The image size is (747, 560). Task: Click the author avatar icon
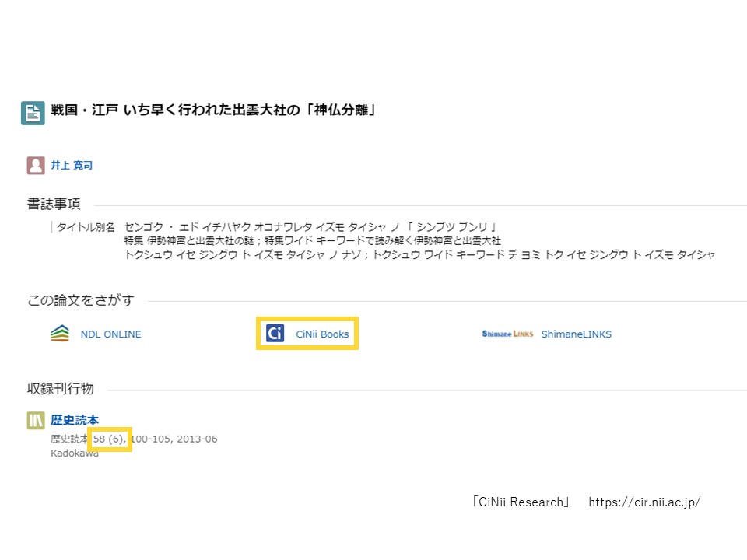(x=36, y=165)
